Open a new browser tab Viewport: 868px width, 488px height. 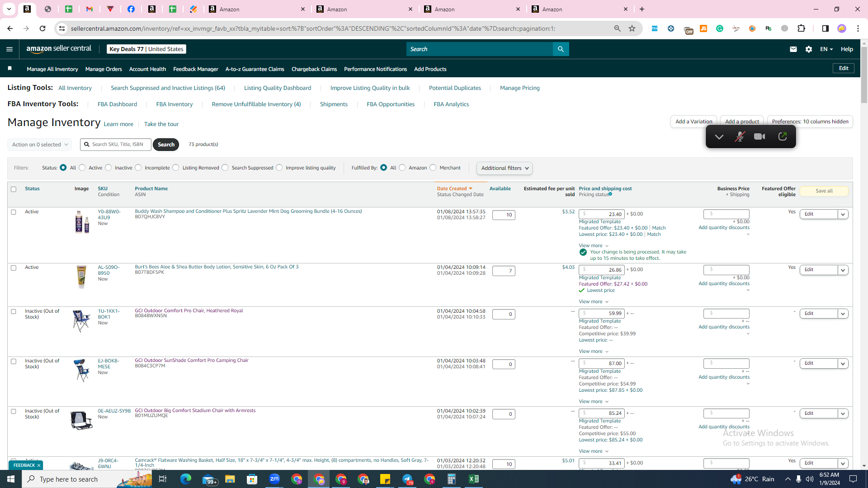coord(642,9)
